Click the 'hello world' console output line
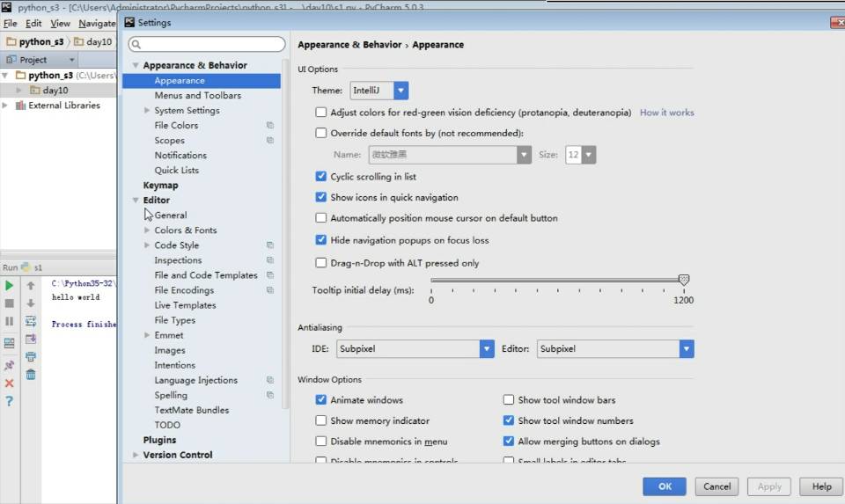The width and height of the screenshot is (845, 504). tap(76, 297)
